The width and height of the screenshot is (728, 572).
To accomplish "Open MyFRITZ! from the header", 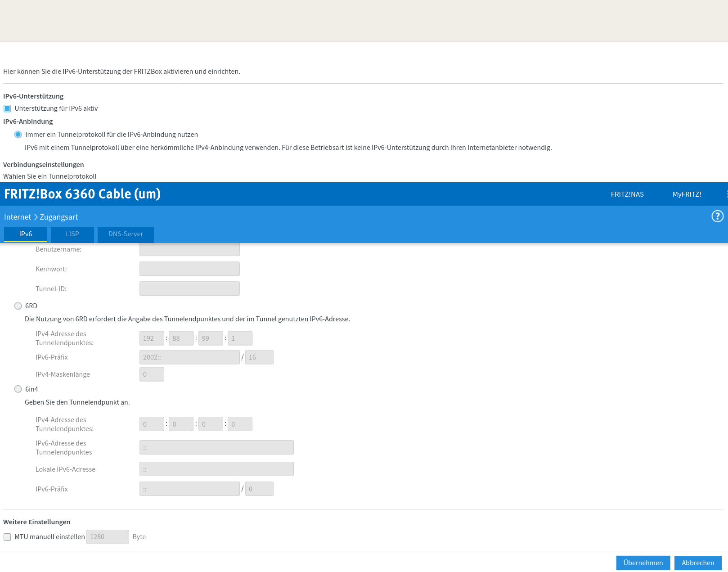I will (687, 194).
